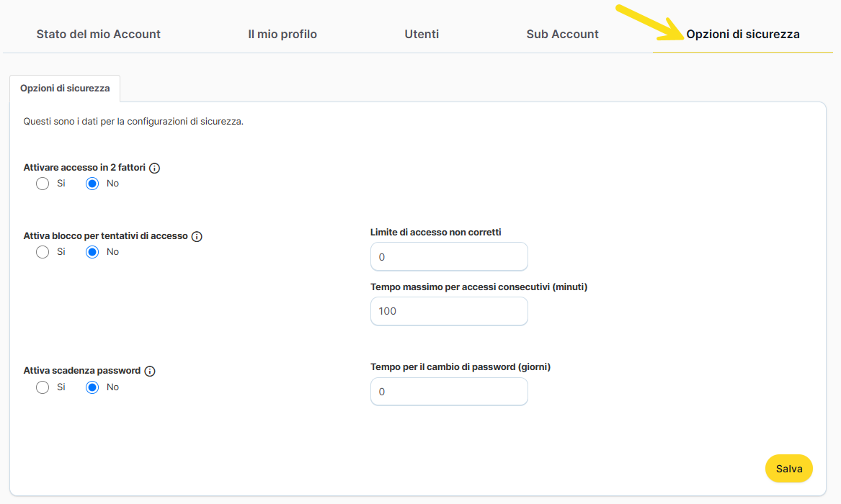841x504 pixels.
Task: Focus the 'Limite di accesso non corretti' field
Action: click(x=448, y=257)
